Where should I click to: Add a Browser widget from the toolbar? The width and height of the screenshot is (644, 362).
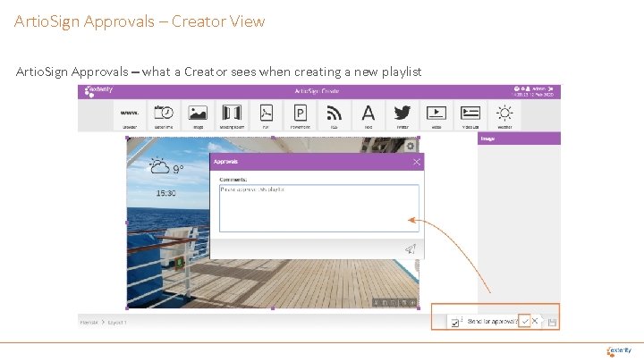(130, 115)
